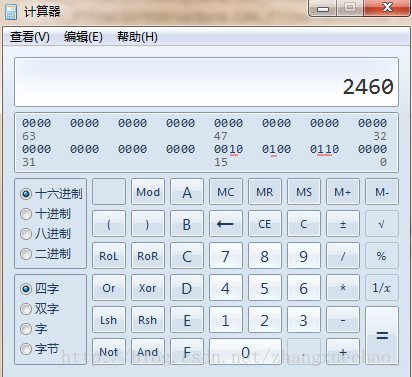This screenshot has width=412, height=377.
Task: Open the 编辑(E) menu
Action: pos(83,37)
